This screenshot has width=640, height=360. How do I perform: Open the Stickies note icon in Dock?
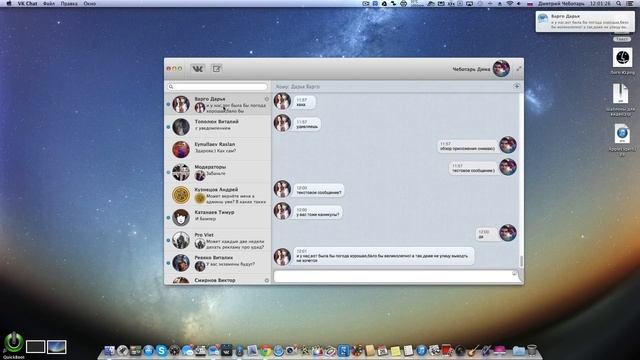point(396,350)
